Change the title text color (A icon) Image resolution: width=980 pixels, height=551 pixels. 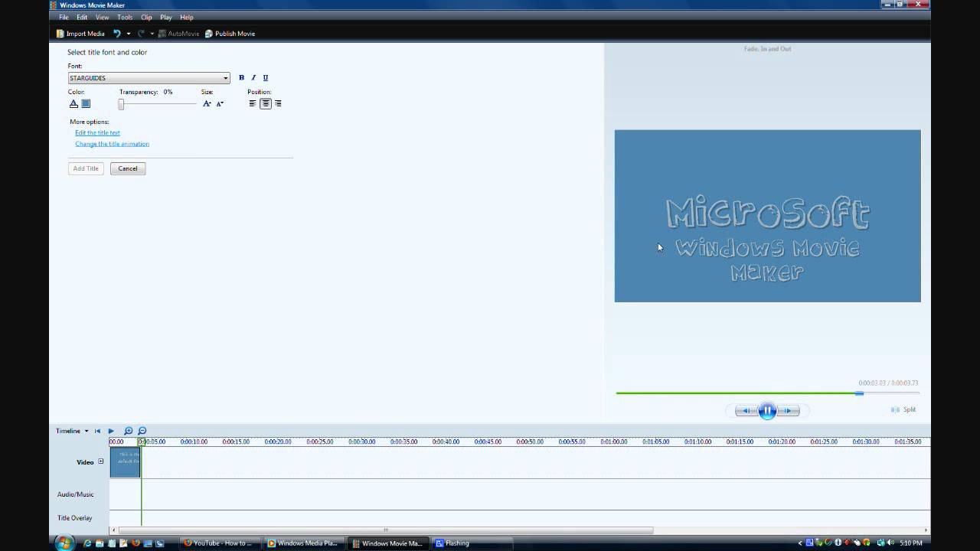(x=73, y=103)
